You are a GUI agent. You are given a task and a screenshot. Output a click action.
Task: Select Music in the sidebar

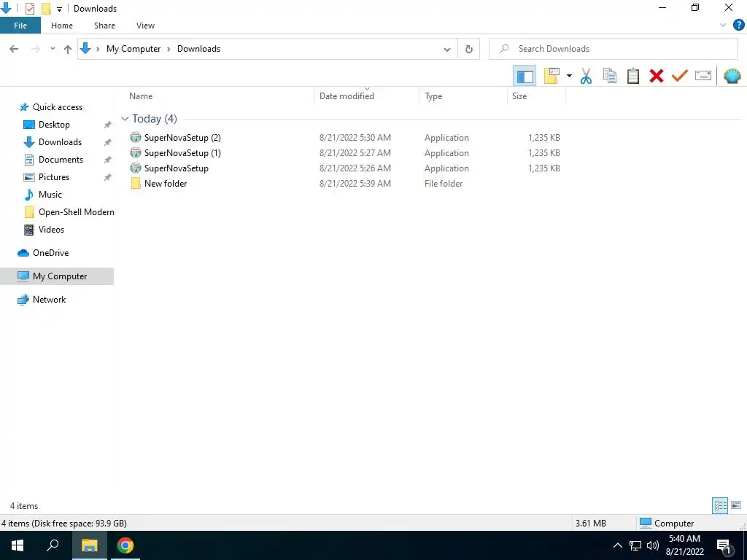click(50, 194)
